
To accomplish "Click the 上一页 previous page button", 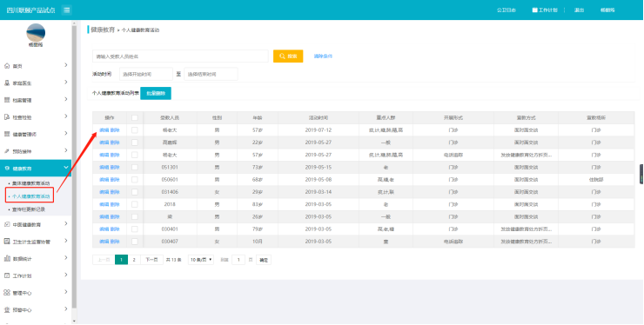I will [x=104, y=260].
